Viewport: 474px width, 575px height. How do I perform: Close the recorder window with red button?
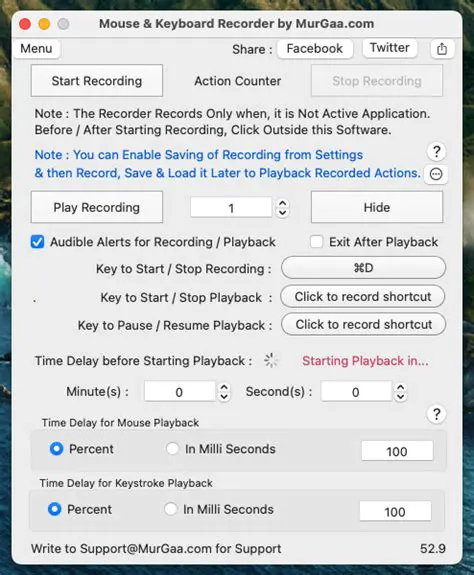25,24
